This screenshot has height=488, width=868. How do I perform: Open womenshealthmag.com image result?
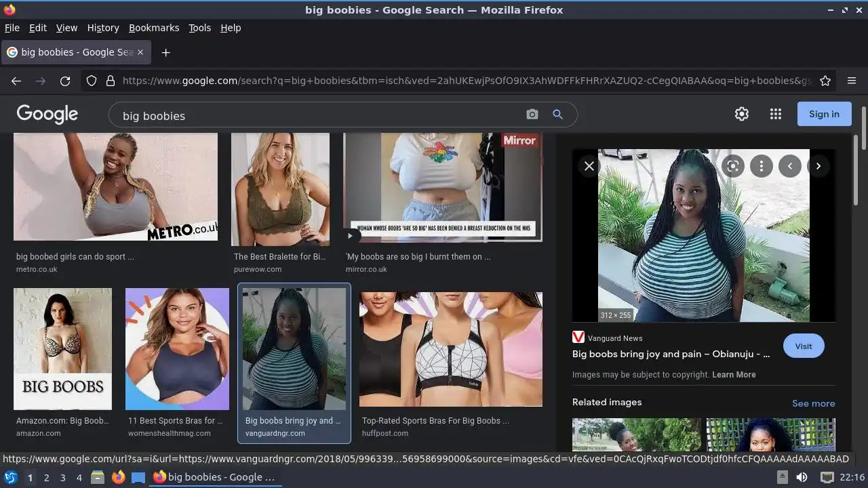coord(178,349)
